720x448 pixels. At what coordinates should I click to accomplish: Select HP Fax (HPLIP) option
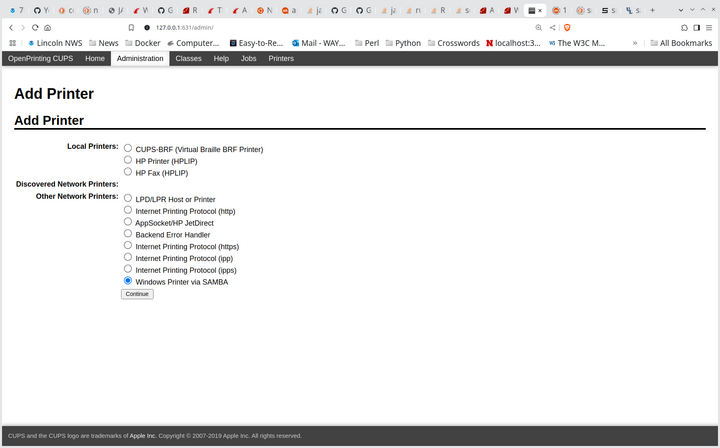click(128, 172)
